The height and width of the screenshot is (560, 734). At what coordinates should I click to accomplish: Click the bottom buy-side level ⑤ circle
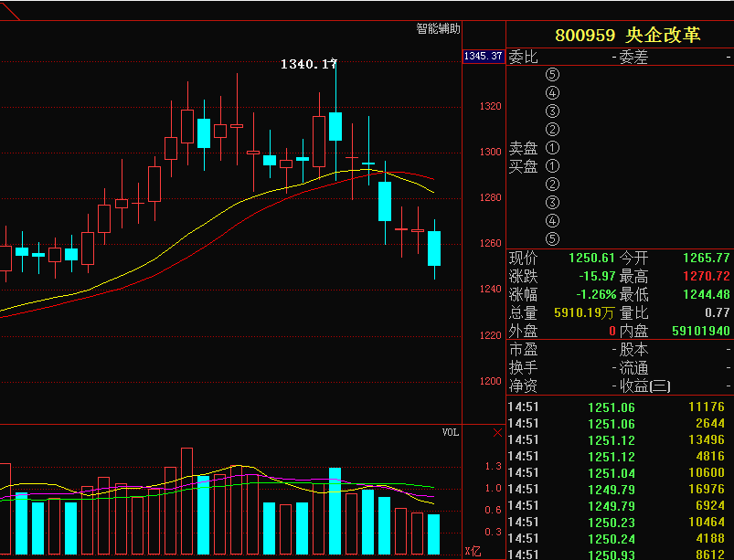pos(552,239)
